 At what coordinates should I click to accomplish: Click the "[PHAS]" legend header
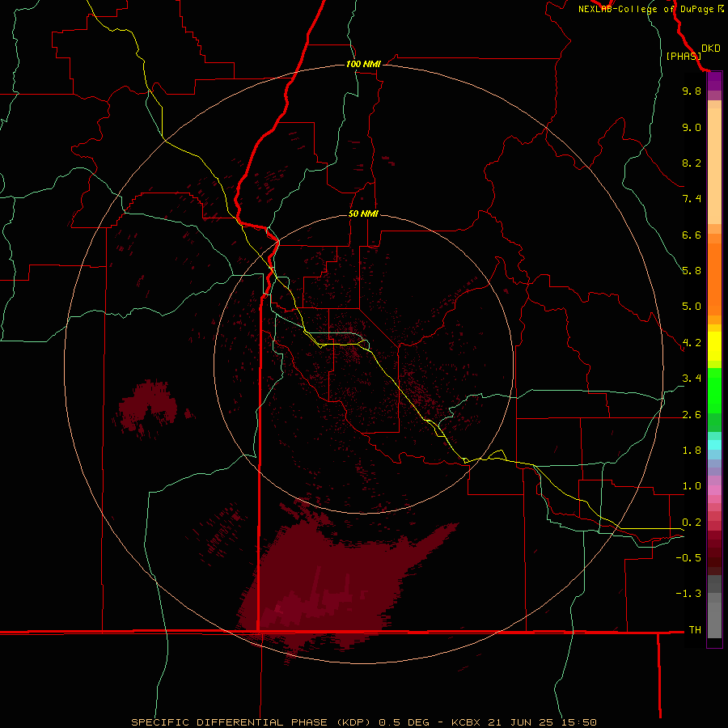(684, 56)
